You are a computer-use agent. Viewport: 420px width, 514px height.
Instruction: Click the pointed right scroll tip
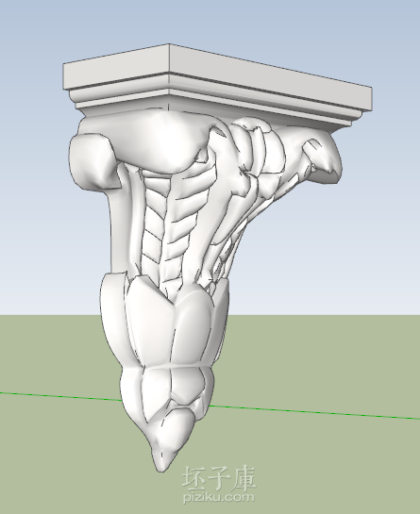(x=322, y=157)
